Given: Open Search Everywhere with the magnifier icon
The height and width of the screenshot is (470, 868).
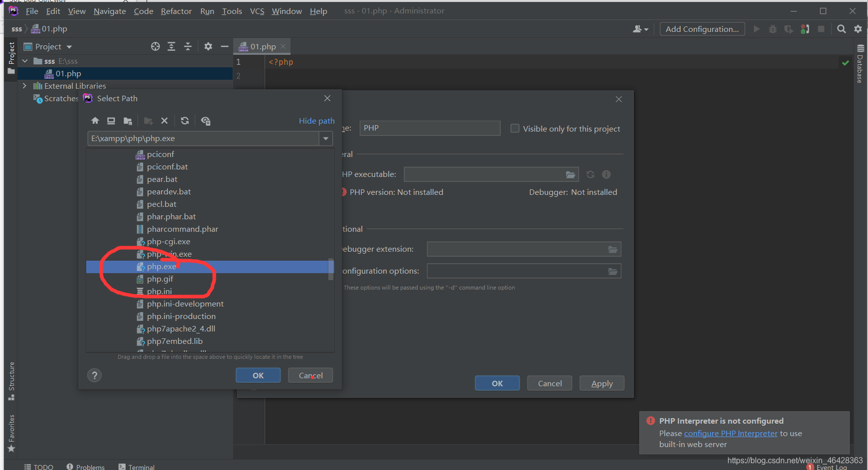Looking at the screenshot, I should click(x=842, y=28).
